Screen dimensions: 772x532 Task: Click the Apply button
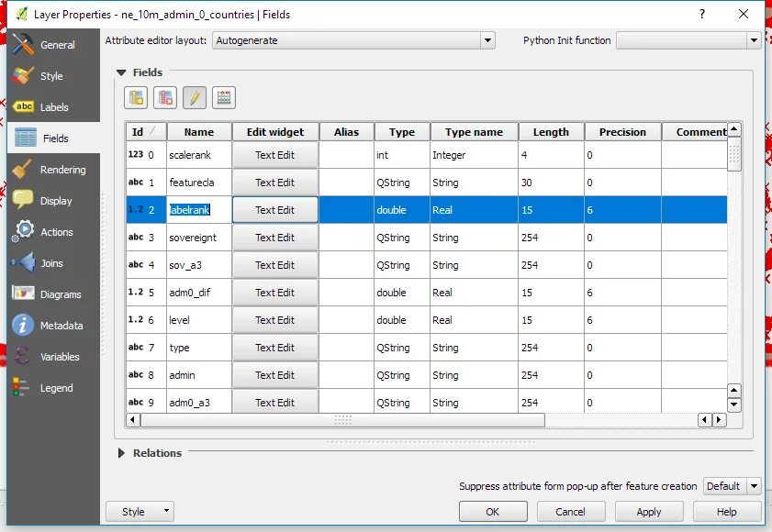coord(649,511)
